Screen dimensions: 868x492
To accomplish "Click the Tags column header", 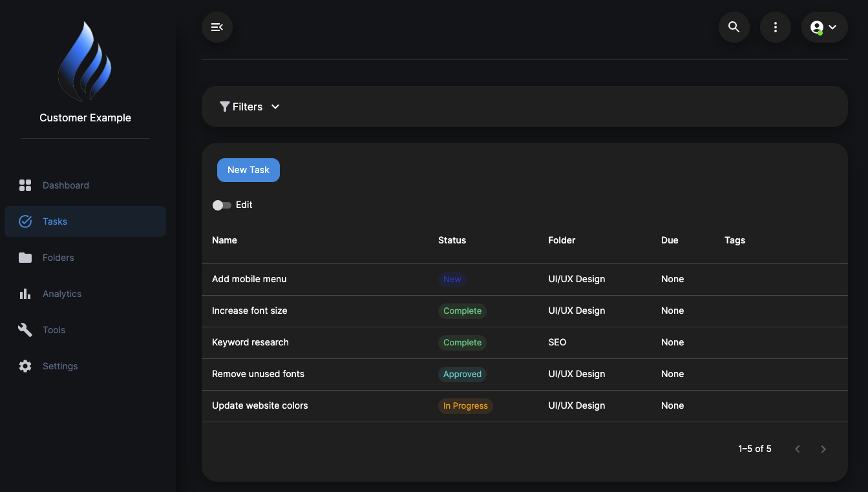I will (735, 240).
